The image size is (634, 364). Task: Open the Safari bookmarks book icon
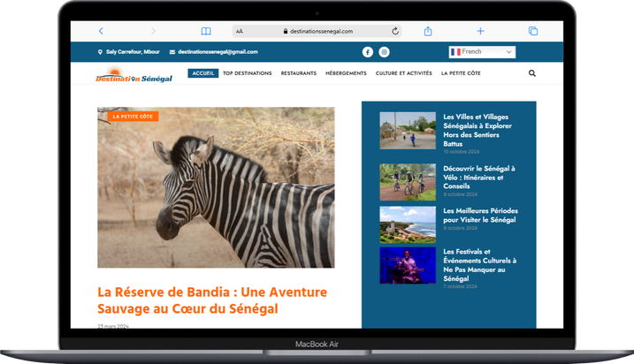pyautogui.click(x=206, y=31)
